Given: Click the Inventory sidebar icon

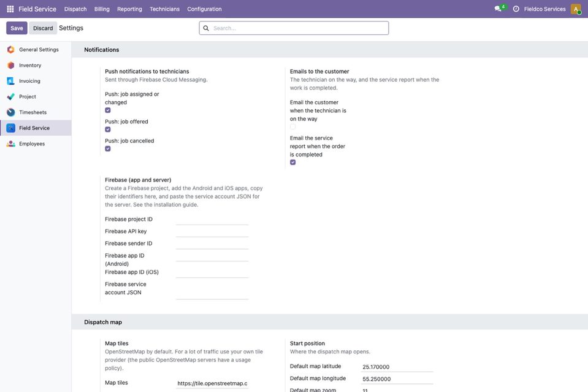Looking at the screenshot, I should click(x=11, y=65).
